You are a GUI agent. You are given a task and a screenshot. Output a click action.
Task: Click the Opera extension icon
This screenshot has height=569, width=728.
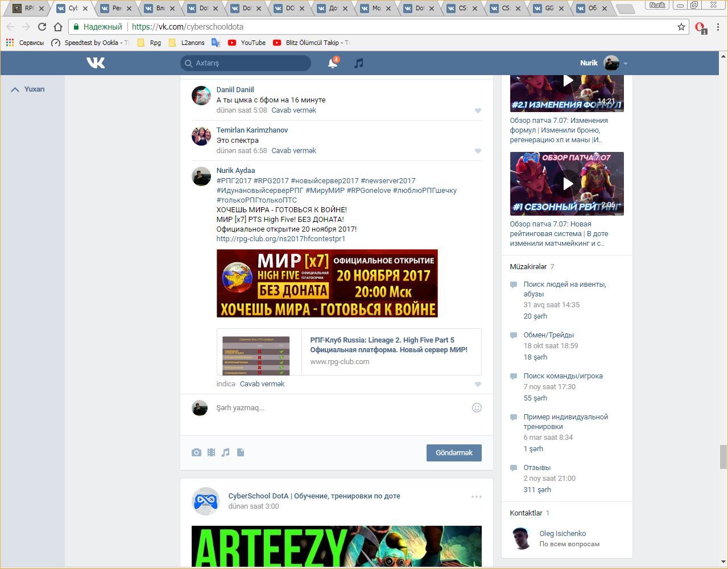pyautogui.click(x=701, y=27)
